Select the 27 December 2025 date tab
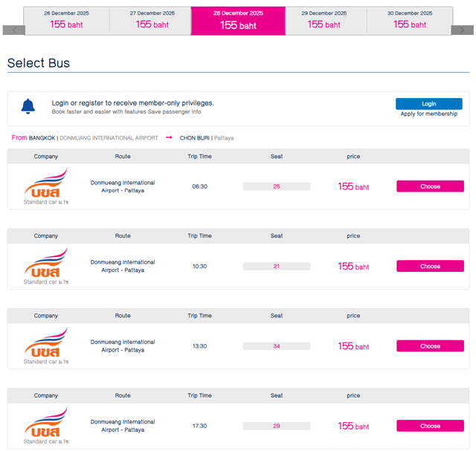This screenshot has width=476, height=451. pos(152,20)
